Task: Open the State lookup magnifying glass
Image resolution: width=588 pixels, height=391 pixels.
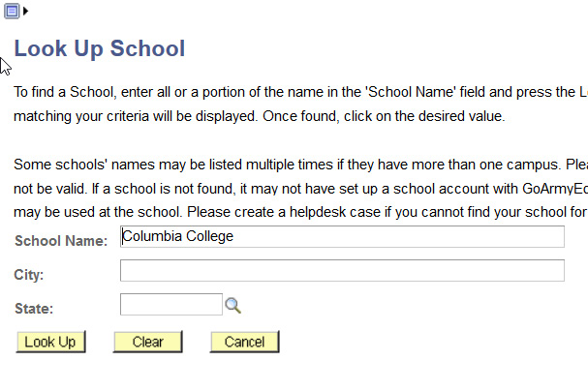Action: [232, 306]
